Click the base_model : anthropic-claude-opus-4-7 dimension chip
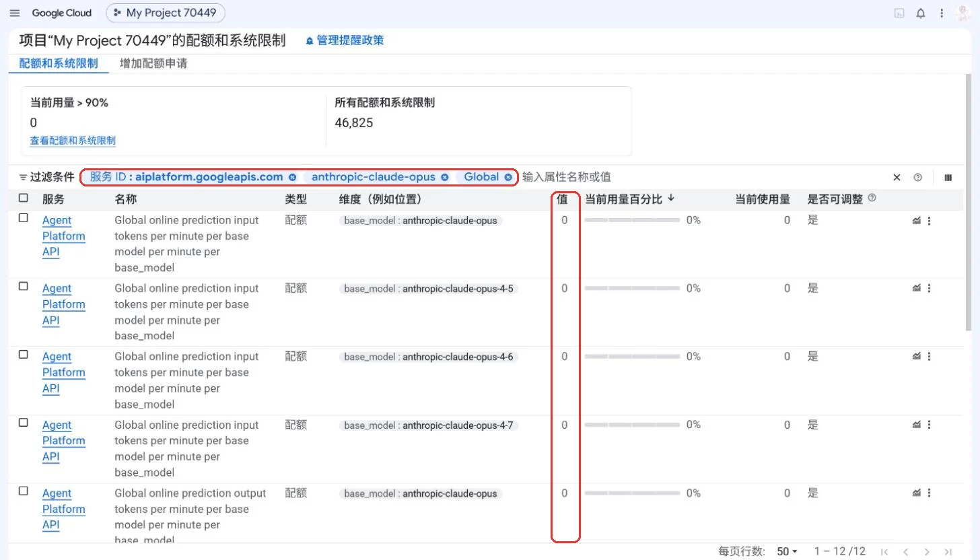 click(x=429, y=425)
